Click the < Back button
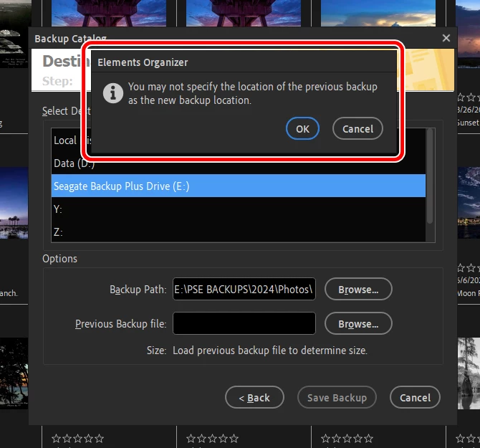The width and height of the screenshot is (480, 448). tap(254, 397)
